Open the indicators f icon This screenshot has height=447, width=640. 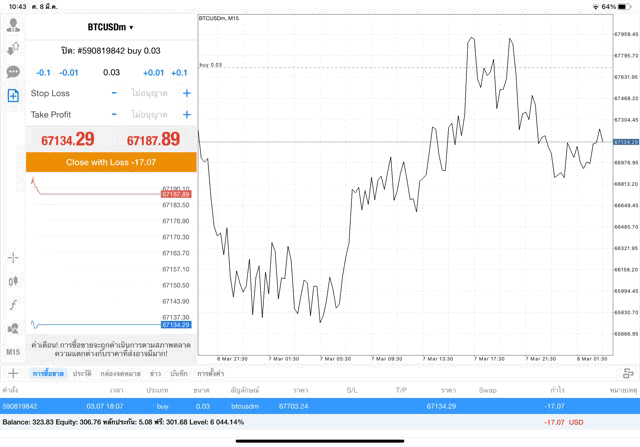13,304
